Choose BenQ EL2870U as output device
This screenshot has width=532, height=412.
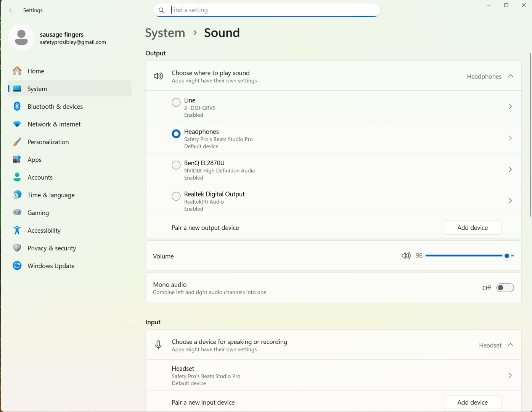pos(176,165)
